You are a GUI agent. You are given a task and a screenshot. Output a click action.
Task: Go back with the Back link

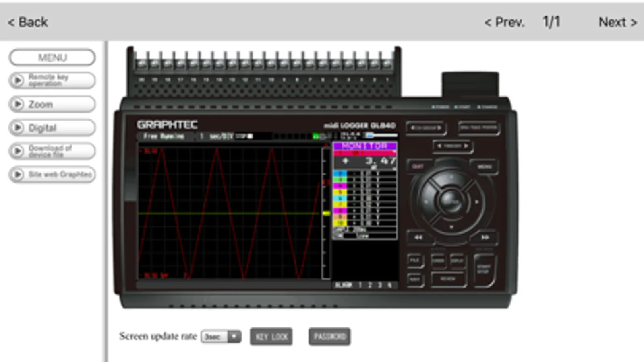[28, 22]
